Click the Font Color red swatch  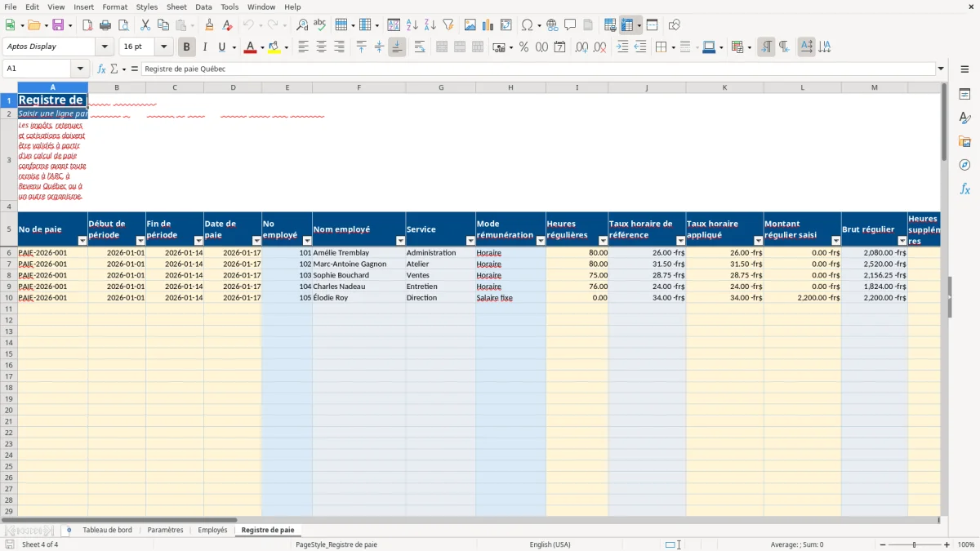[x=249, y=47]
